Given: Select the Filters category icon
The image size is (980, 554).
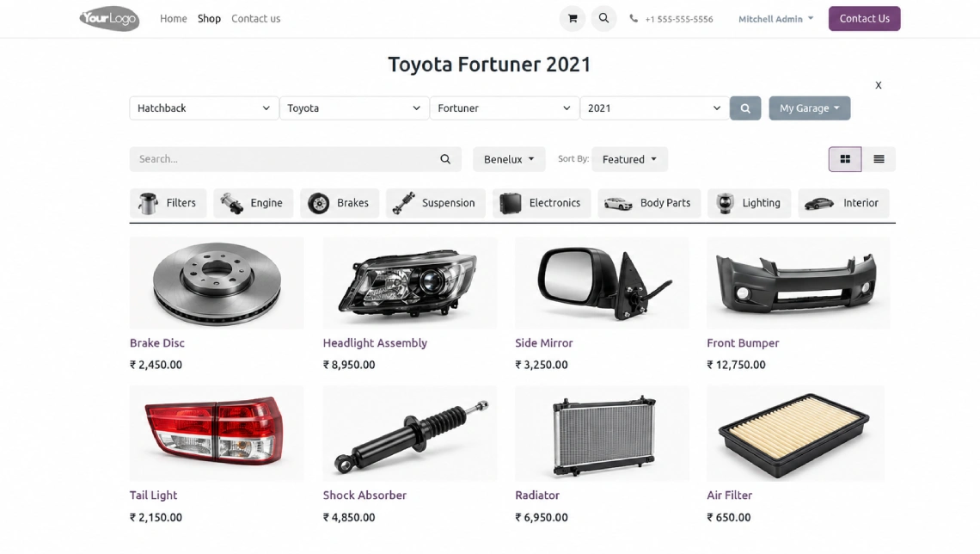Looking at the screenshot, I should coord(148,203).
